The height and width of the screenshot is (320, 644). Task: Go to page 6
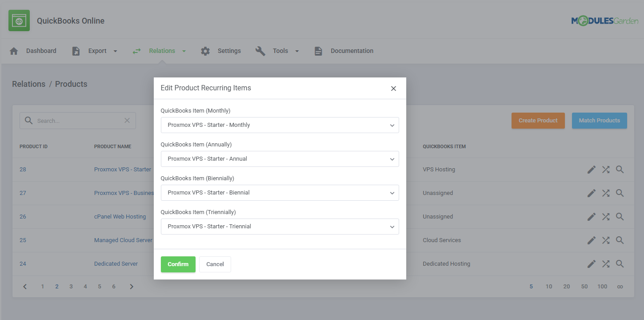114,287
